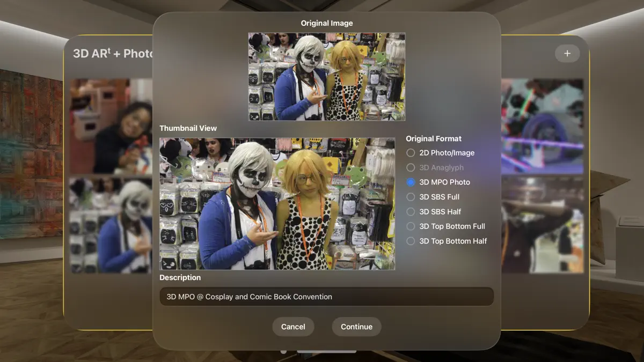
Task: Edit the Description text field
Action: (x=326, y=296)
